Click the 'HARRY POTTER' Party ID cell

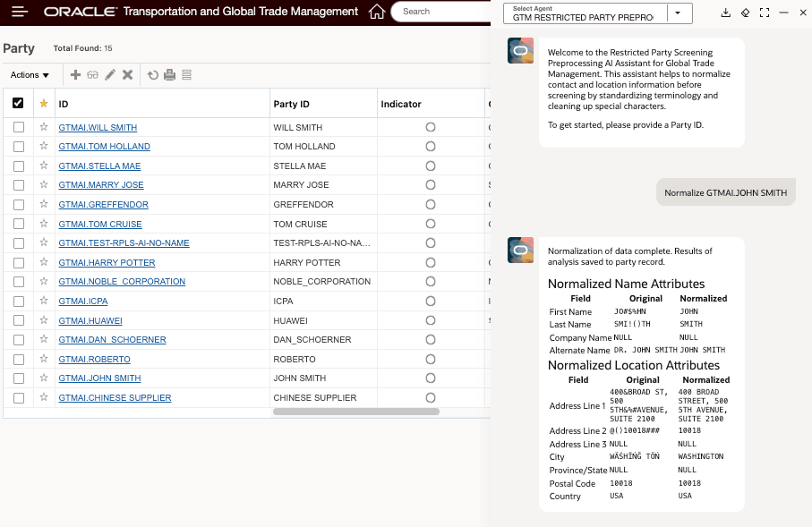[307, 263]
